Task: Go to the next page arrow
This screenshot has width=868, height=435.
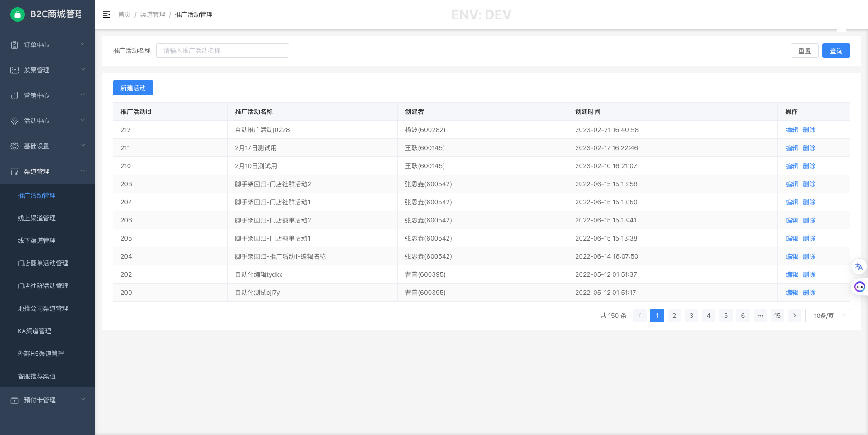Action: click(795, 316)
